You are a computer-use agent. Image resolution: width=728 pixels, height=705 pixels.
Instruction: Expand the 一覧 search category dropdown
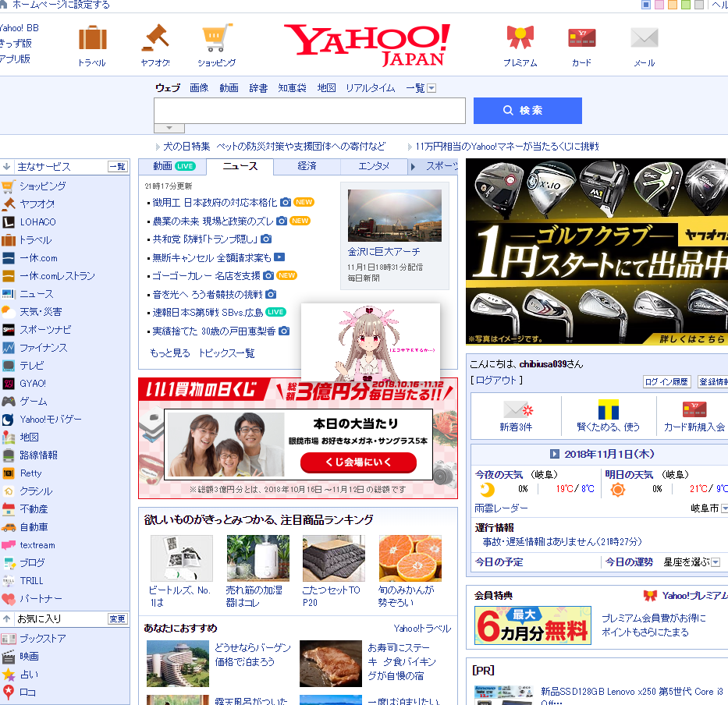(431, 88)
